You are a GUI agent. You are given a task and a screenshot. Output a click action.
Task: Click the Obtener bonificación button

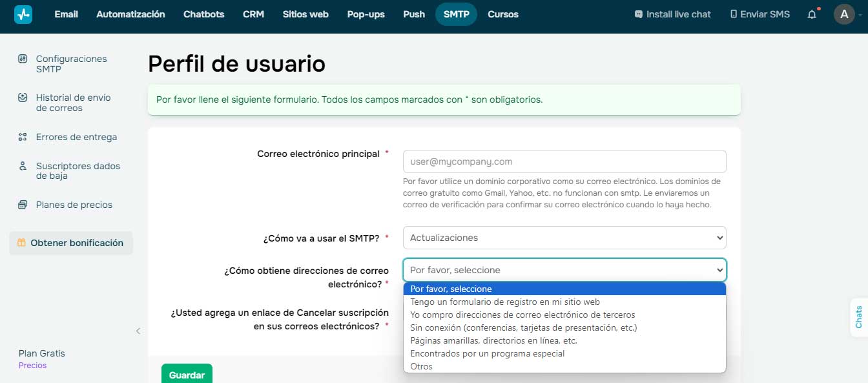pos(71,243)
